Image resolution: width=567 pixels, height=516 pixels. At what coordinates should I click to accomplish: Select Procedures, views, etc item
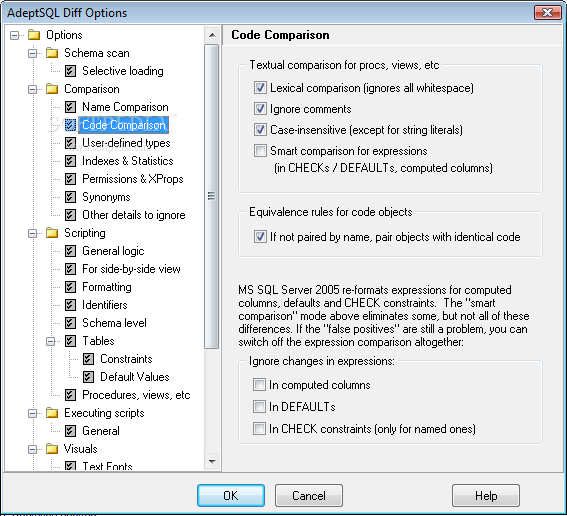[x=136, y=395]
